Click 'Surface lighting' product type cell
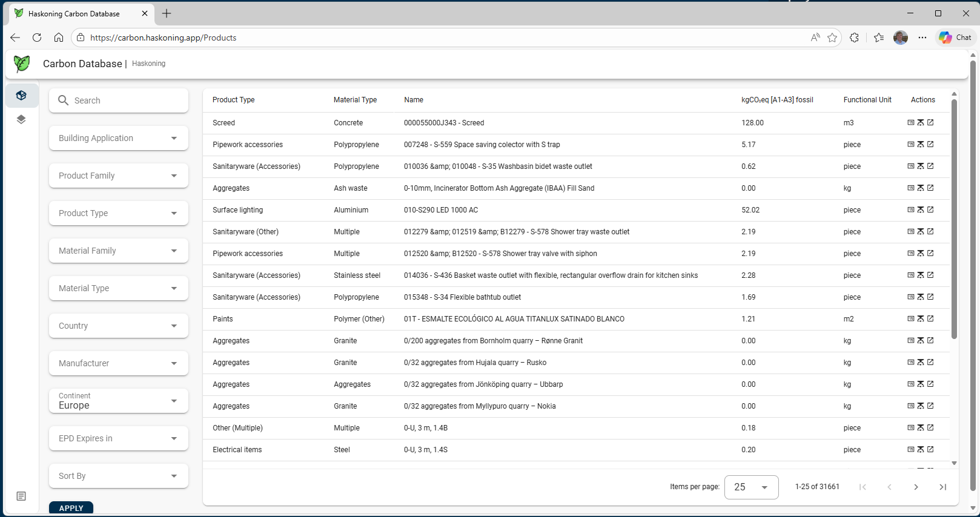Screen dimensions: 980x517 tap(237, 210)
